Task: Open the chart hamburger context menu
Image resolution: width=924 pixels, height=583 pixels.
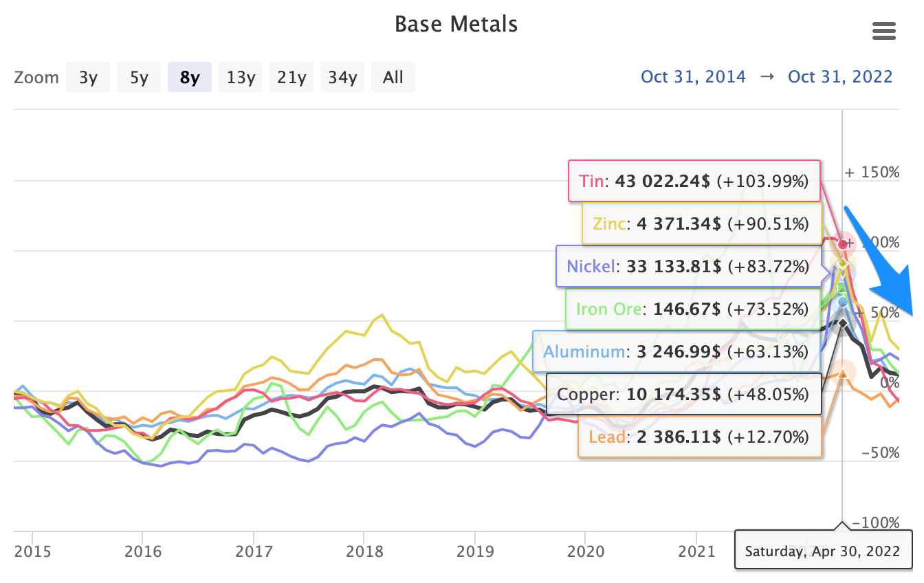Action: coord(883,31)
